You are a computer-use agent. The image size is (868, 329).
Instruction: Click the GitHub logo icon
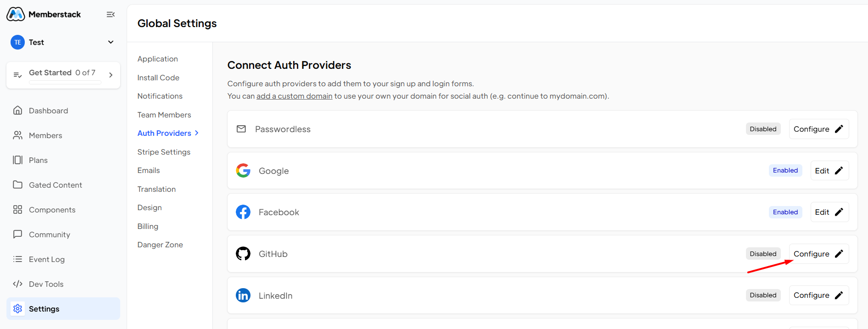pyautogui.click(x=243, y=254)
